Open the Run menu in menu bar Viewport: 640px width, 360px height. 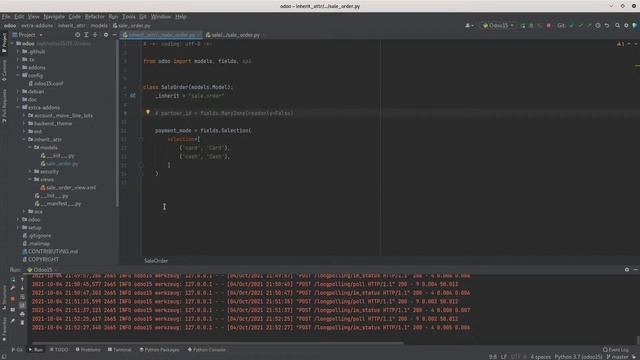113,17
